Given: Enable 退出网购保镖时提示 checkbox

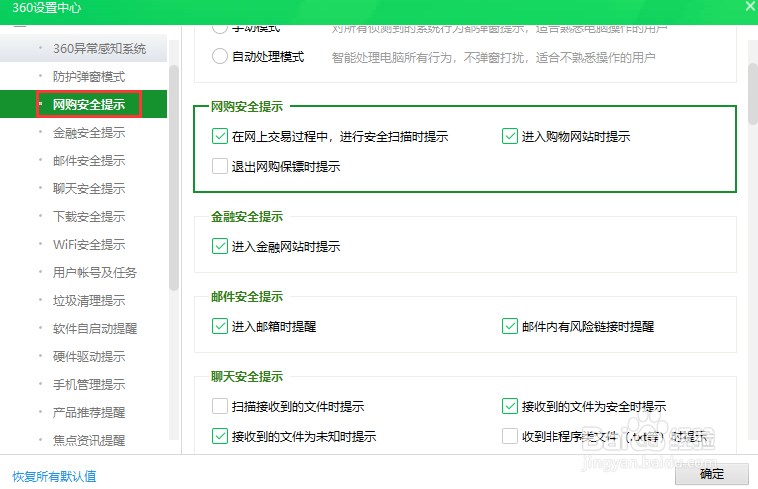Looking at the screenshot, I should point(219,166).
